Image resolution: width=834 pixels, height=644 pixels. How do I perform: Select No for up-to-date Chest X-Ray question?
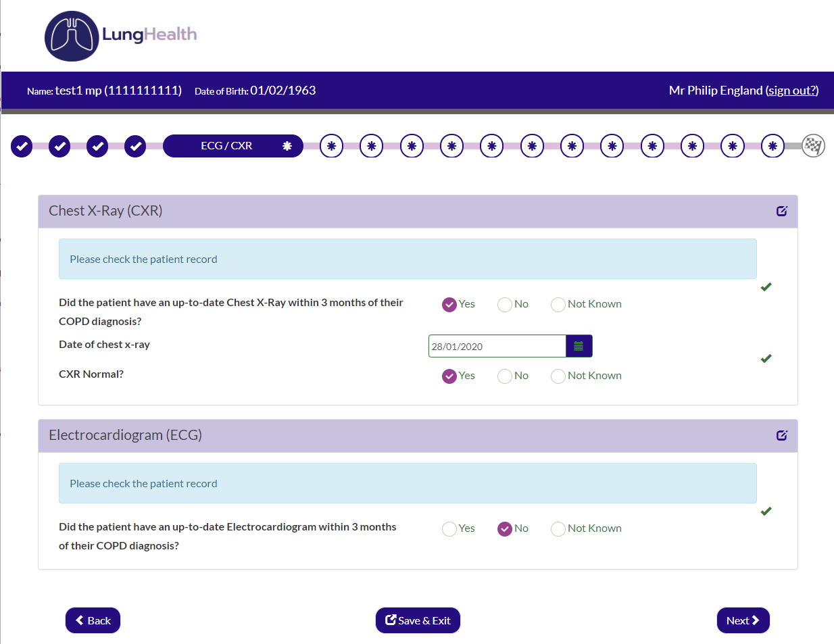tap(505, 305)
